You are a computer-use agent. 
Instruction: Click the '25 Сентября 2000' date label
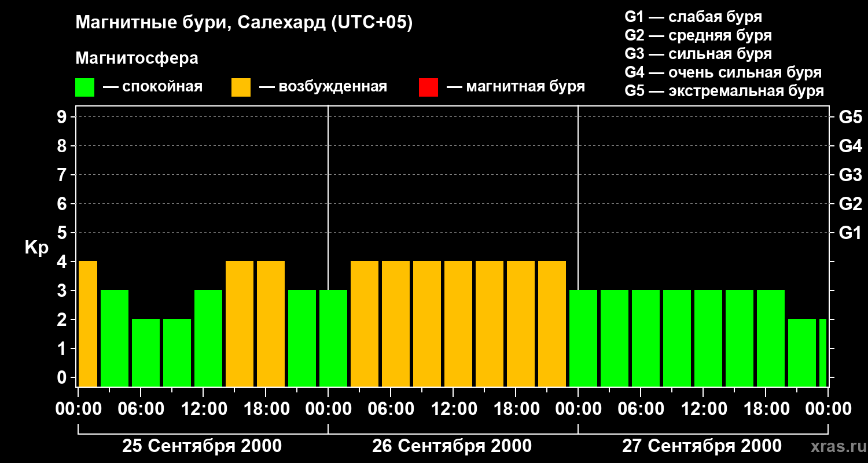202,446
